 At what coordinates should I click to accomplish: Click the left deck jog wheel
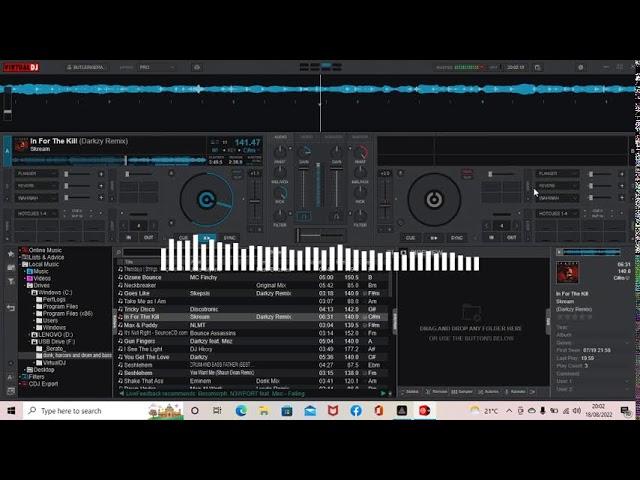[207, 200]
